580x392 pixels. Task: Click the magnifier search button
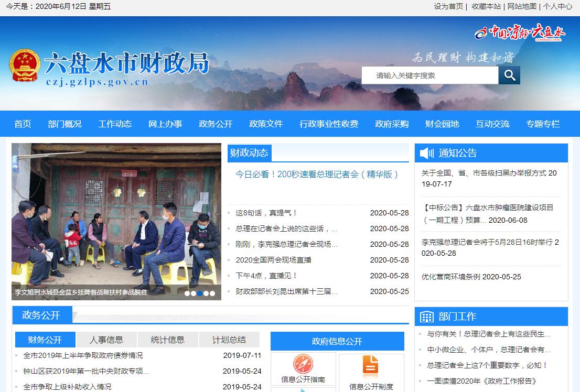509,75
